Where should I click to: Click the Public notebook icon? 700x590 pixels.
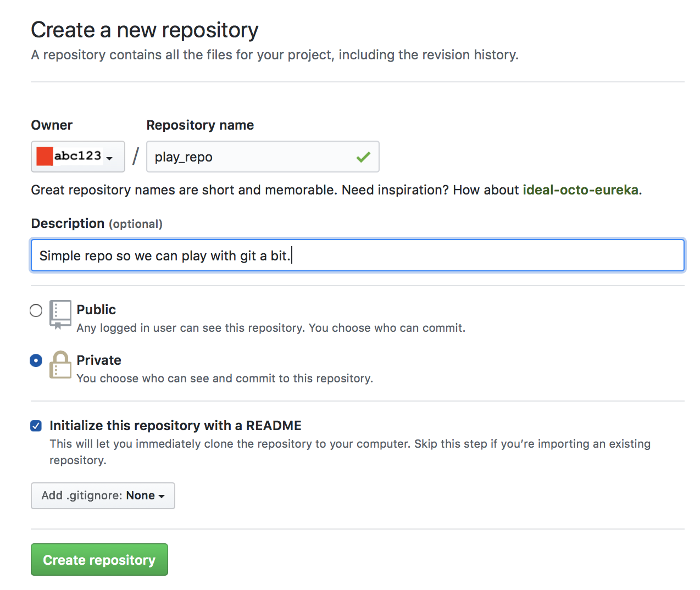tap(60, 314)
